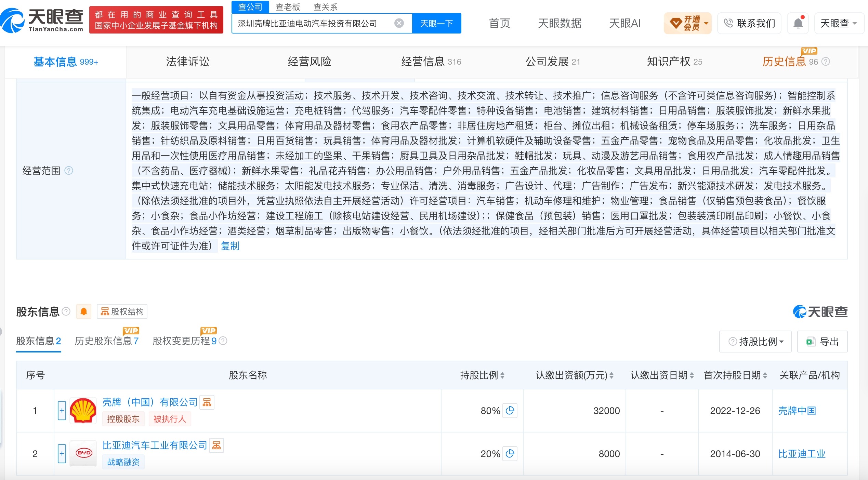Screen dimensions: 868x480
Task: Switch search mode to 查关系
Action: pyautogui.click(x=326, y=7)
